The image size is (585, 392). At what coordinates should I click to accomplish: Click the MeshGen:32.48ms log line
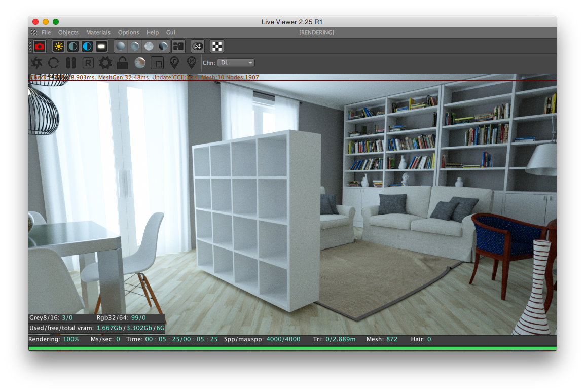point(124,77)
